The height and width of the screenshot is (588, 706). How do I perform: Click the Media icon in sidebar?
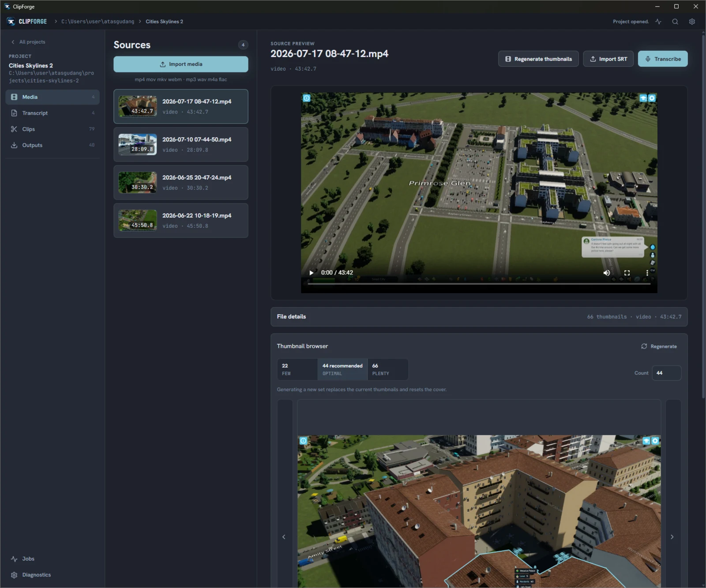click(x=14, y=97)
